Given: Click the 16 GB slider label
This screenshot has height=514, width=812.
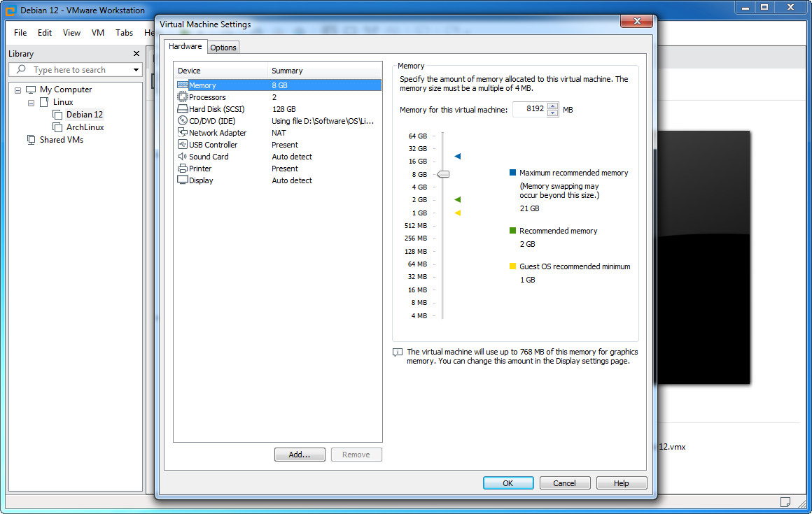Looking at the screenshot, I should tap(417, 162).
